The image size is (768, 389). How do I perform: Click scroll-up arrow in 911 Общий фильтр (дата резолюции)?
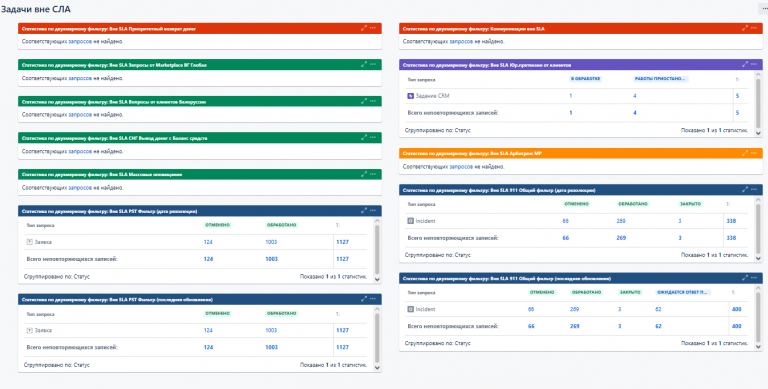click(x=758, y=198)
